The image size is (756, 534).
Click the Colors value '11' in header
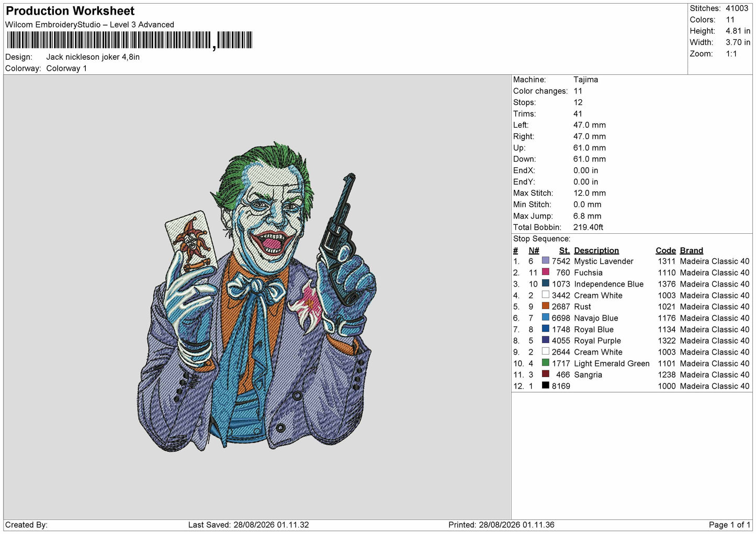point(730,20)
